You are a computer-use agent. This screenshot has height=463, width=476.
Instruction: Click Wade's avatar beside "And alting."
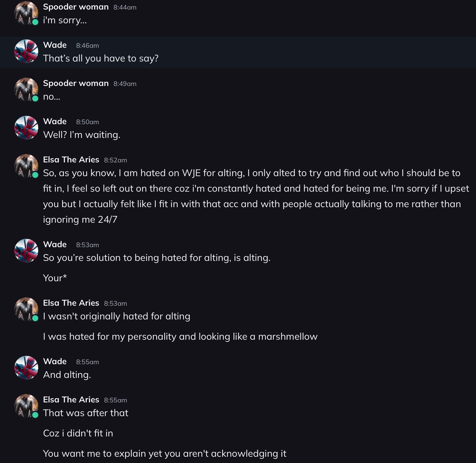click(x=26, y=368)
